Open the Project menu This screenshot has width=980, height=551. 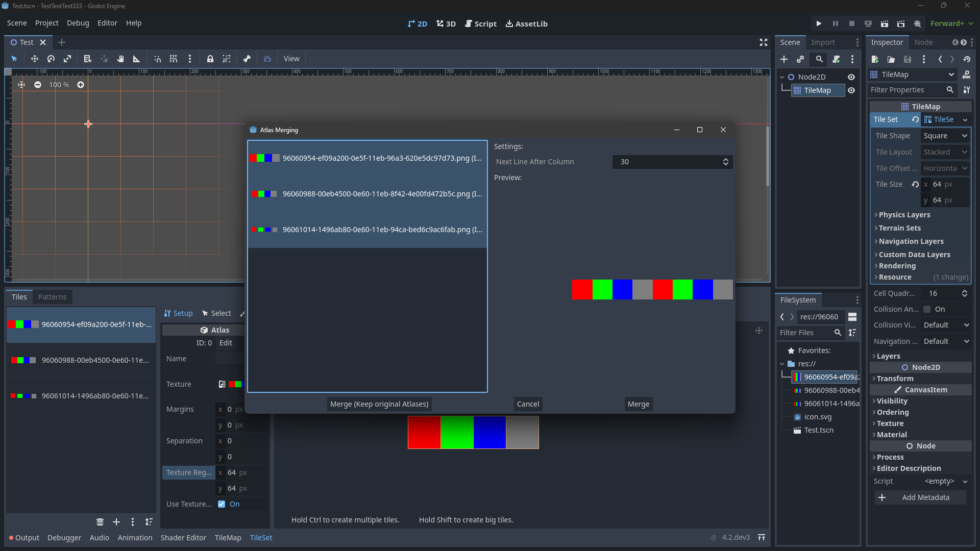click(x=46, y=23)
